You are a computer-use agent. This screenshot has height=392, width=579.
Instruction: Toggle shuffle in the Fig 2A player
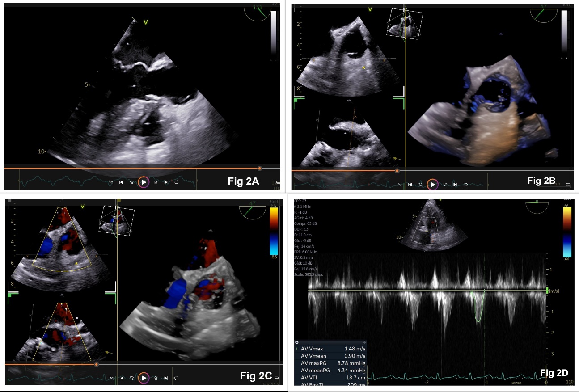click(x=111, y=182)
